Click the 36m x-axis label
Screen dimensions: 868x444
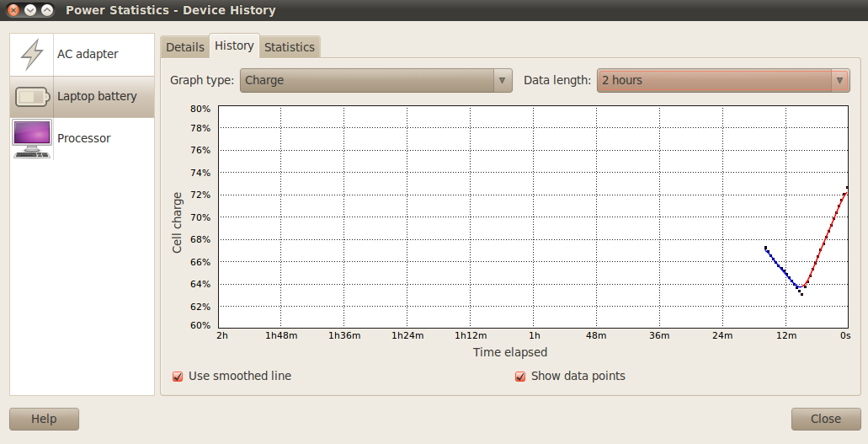659,335
